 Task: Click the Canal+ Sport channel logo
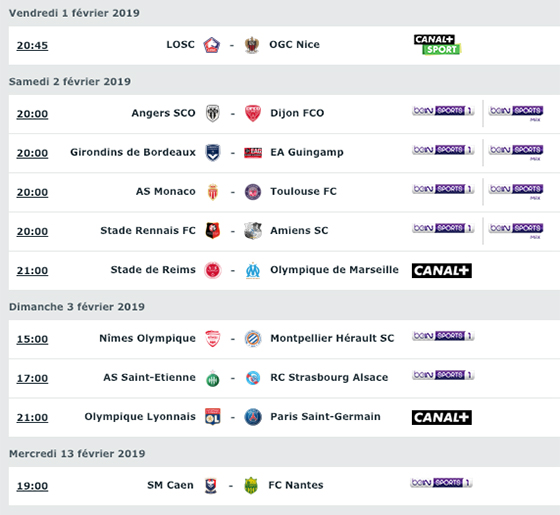pyautogui.click(x=438, y=45)
